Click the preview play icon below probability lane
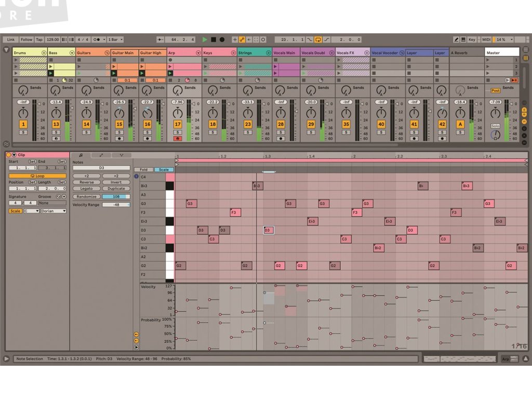Image resolution: width=532 pixels, height=399 pixels. 136,347
